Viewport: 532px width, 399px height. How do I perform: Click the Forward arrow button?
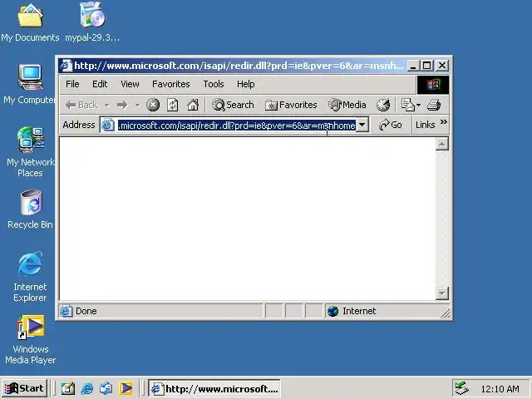[x=122, y=105]
